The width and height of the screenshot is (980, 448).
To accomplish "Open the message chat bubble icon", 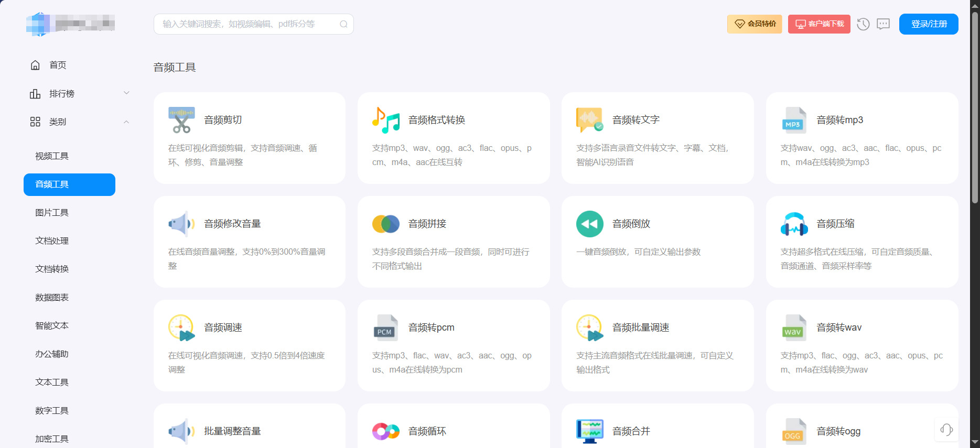I will coord(884,24).
